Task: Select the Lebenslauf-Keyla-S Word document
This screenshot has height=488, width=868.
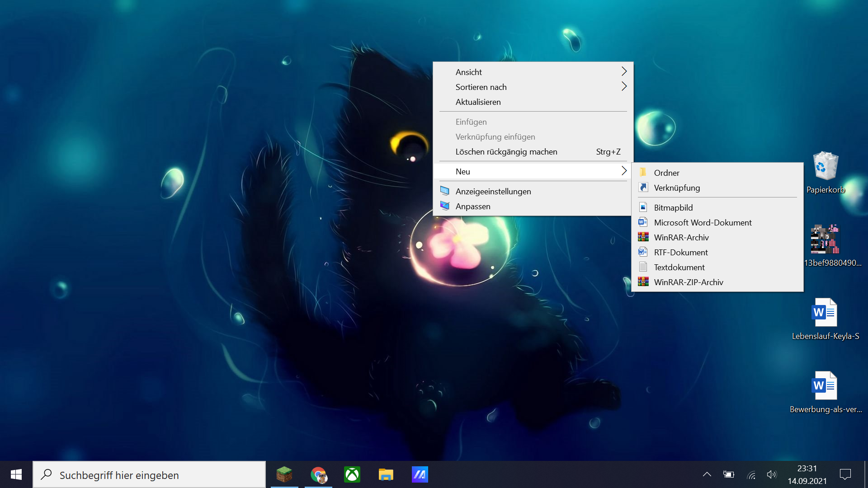Action: (825, 313)
